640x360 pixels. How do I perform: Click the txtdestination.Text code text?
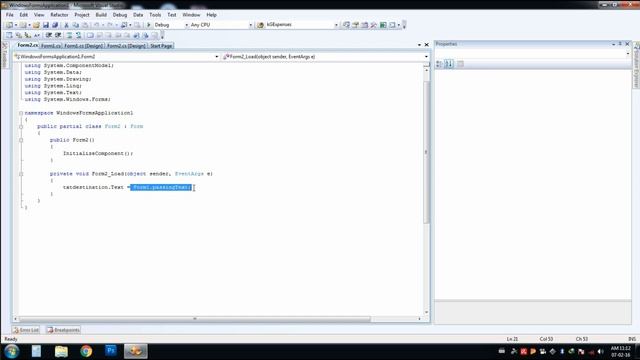pyautogui.click(x=93, y=187)
